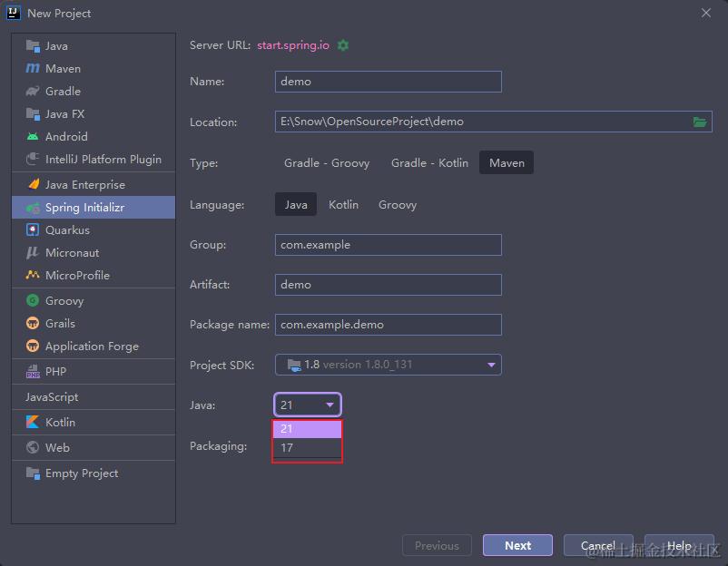Click into the Artifact field
728x566 pixels.
pyautogui.click(x=389, y=285)
